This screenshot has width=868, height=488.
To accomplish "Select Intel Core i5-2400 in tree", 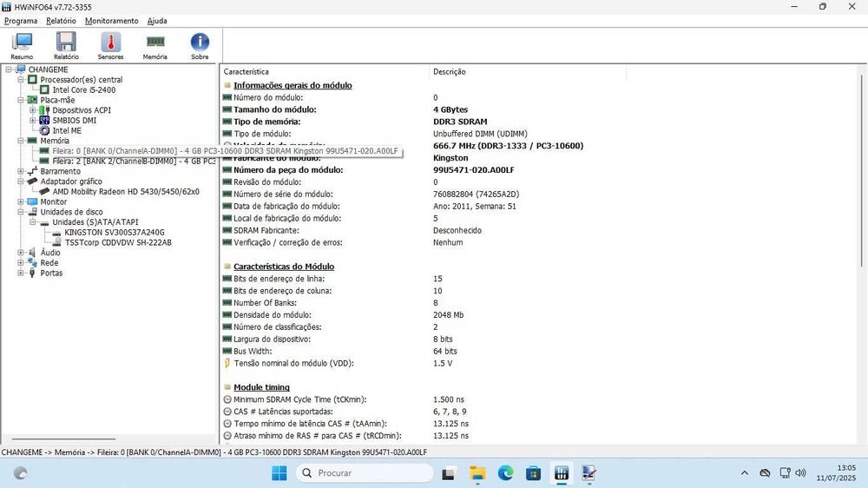I will [84, 89].
